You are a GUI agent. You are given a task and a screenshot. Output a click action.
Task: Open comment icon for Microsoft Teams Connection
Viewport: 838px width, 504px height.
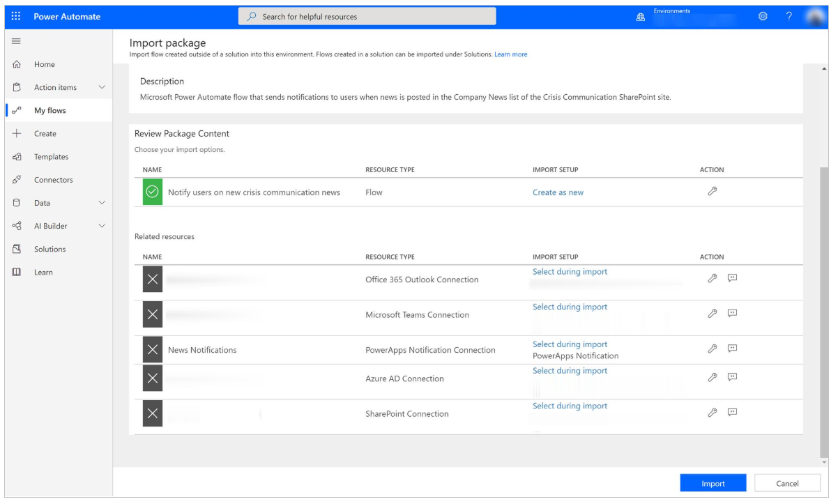(733, 313)
